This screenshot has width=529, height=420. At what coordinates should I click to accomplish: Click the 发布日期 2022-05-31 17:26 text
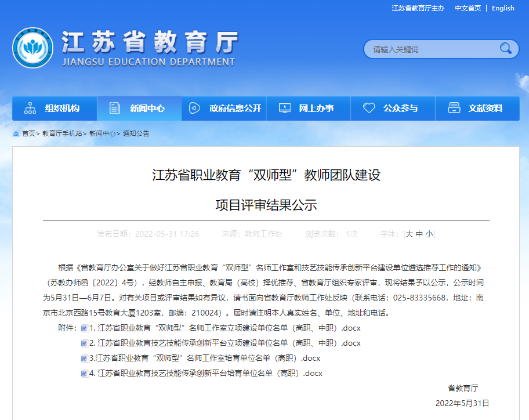point(148,234)
